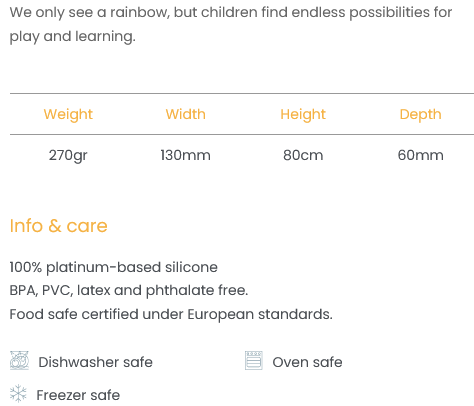This screenshot has width=474, height=406.
Task: Click the 60mm depth value
Action: pyautogui.click(x=420, y=155)
